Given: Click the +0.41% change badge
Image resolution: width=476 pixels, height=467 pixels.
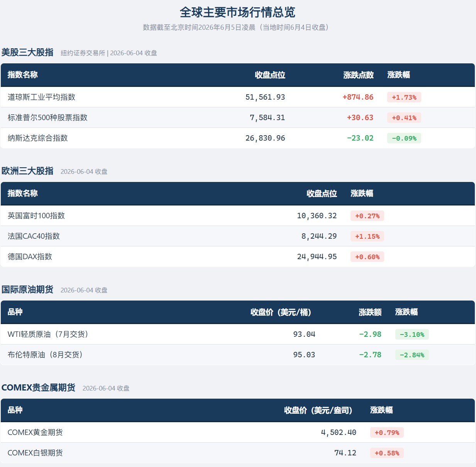Looking at the screenshot, I should (404, 118).
